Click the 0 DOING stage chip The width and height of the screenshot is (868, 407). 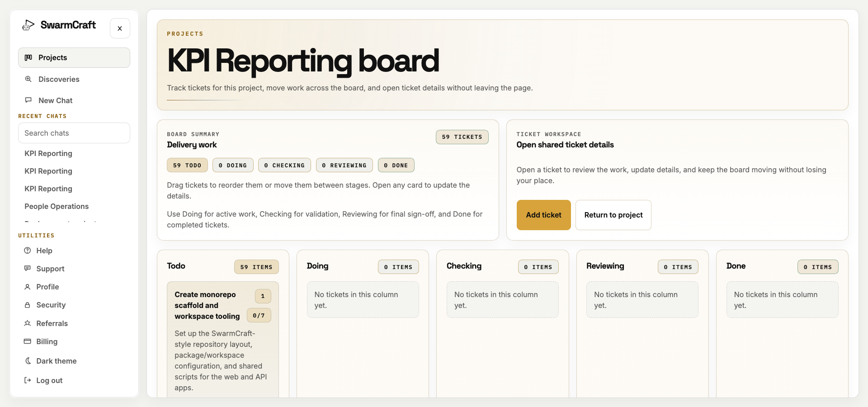click(x=233, y=165)
